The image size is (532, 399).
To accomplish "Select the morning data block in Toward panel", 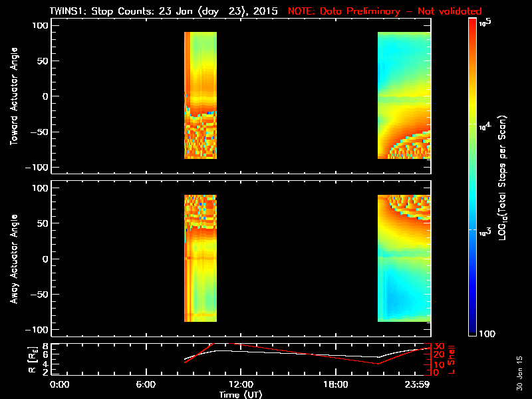I will pos(200,95).
